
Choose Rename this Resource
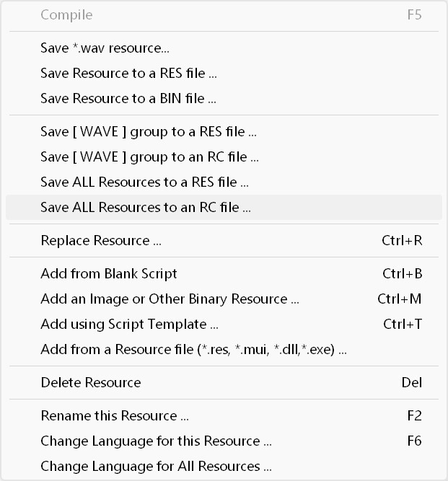point(115,416)
